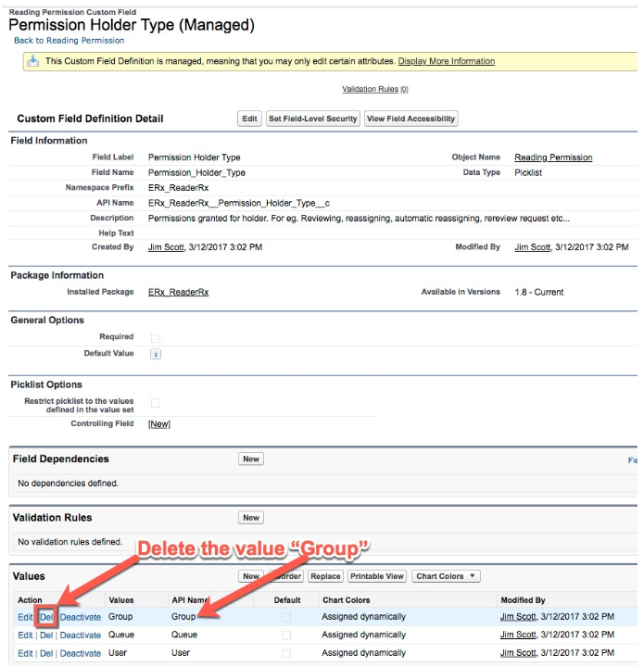The image size is (644, 667).
Task: Click the Replace button in Values section
Action: (x=325, y=576)
